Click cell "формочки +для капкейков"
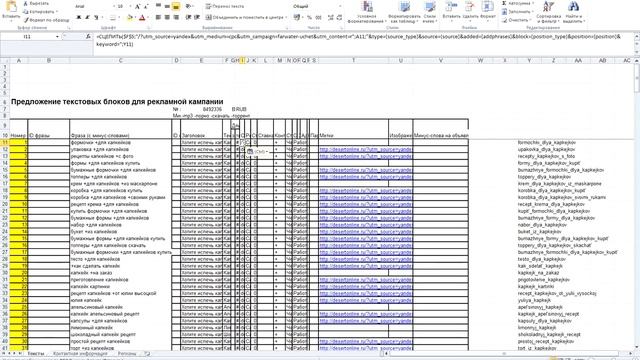Screen dimensions: 640x360 120,143
